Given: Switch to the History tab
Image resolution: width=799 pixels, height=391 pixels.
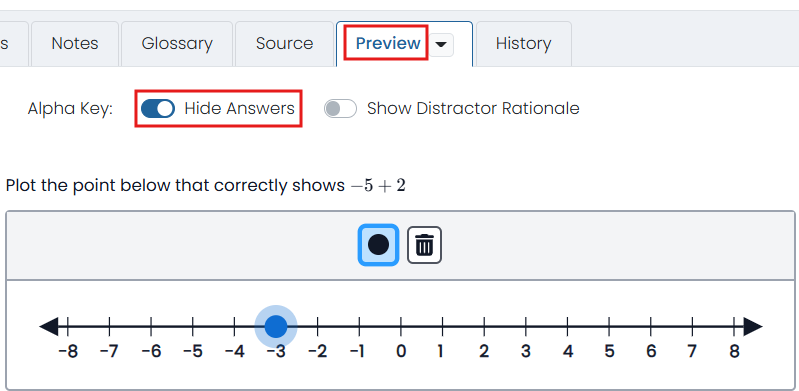Looking at the screenshot, I should (523, 44).
